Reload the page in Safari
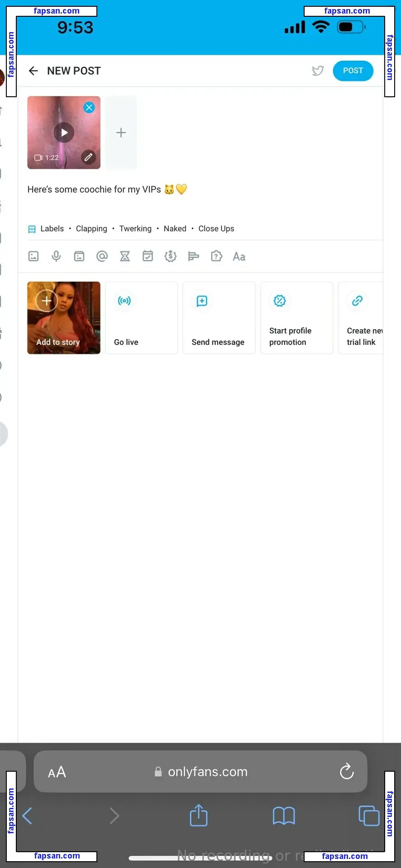Viewport: 401px width, 868px height. tap(347, 771)
